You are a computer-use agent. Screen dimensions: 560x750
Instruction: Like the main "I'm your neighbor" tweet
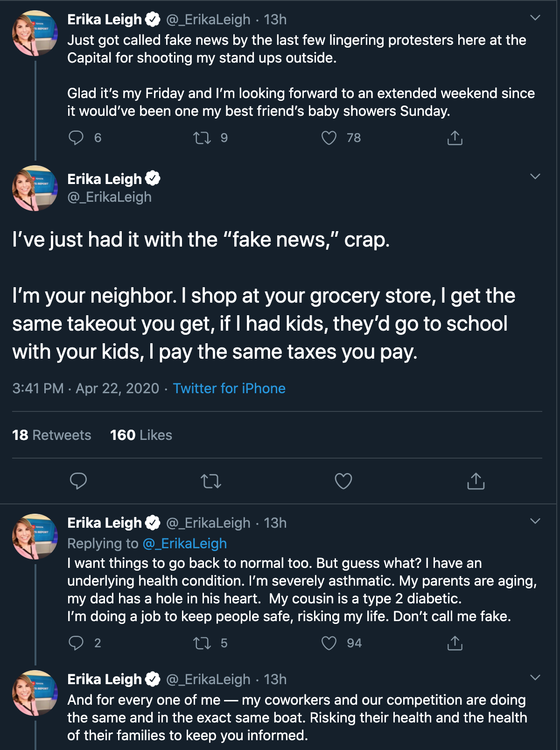[x=343, y=481]
